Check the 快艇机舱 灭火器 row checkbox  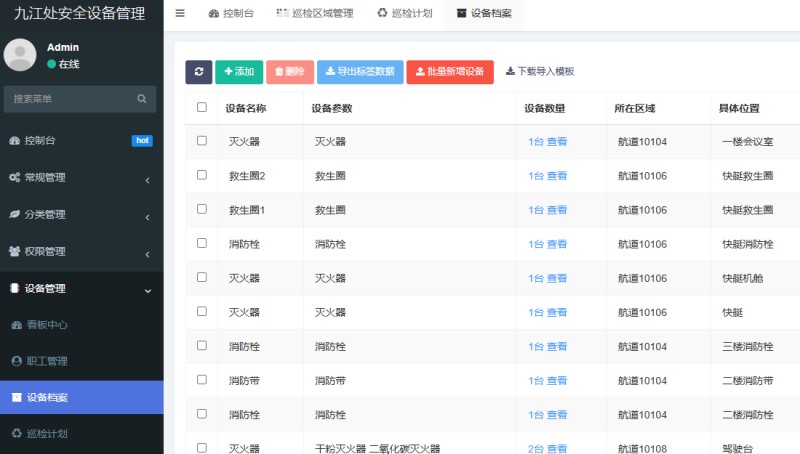[202, 277]
